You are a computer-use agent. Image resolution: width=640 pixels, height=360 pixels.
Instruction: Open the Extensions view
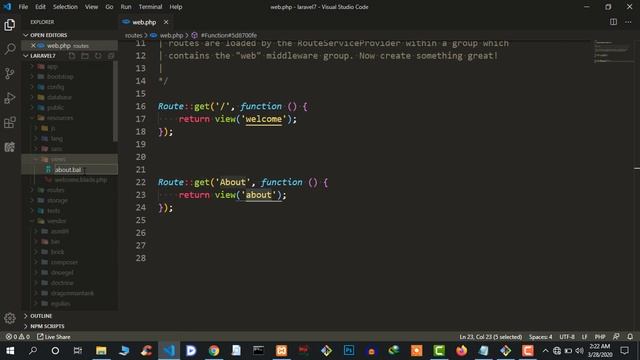point(10,122)
